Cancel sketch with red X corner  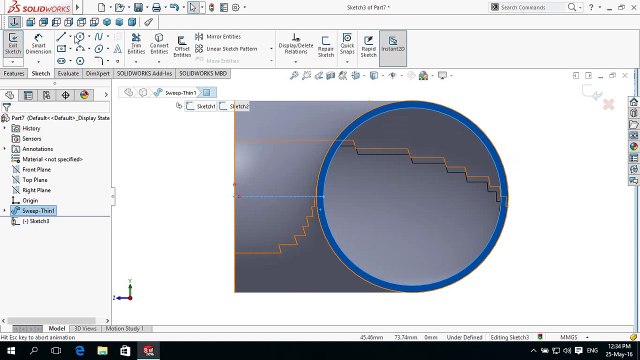click(x=608, y=104)
